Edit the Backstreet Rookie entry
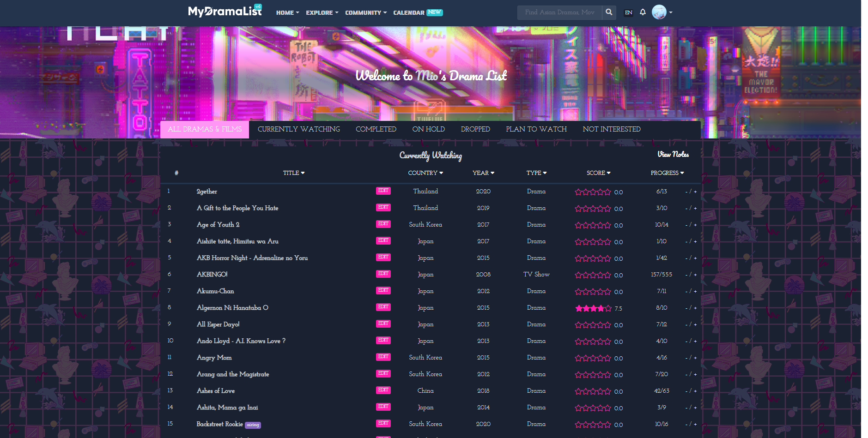The width and height of the screenshot is (868, 438). click(383, 423)
